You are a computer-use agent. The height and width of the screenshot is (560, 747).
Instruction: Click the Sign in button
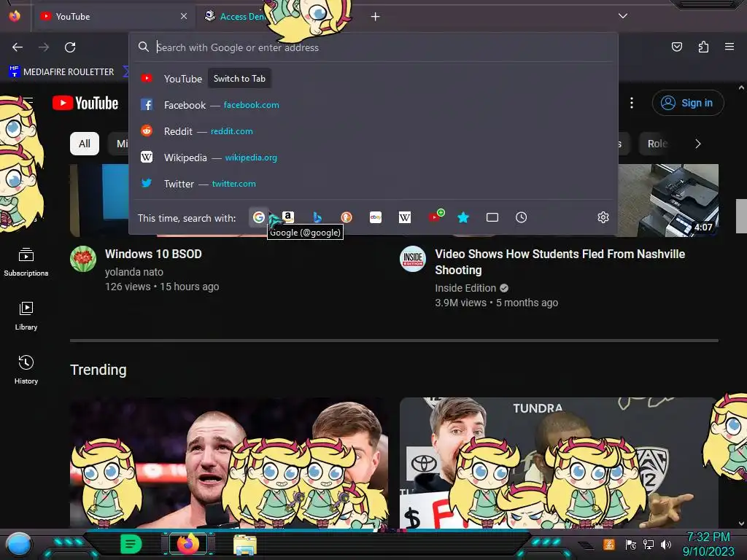[x=687, y=103]
